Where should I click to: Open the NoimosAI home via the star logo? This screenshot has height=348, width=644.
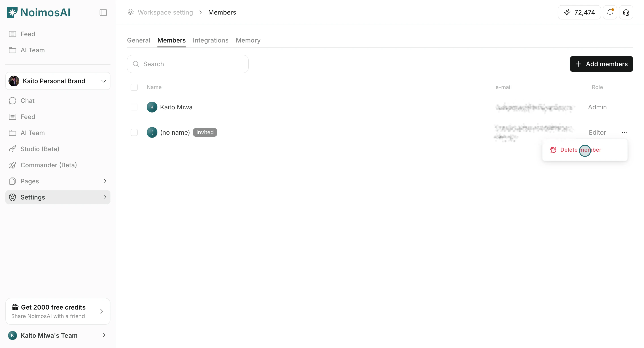click(x=12, y=12)
